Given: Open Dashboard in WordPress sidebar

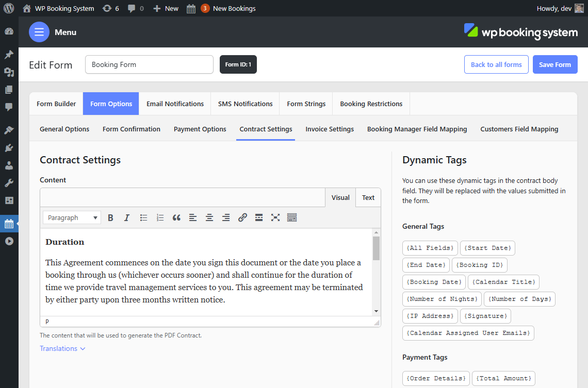Looking at the screenshot, I should click(x=9, y=32).
